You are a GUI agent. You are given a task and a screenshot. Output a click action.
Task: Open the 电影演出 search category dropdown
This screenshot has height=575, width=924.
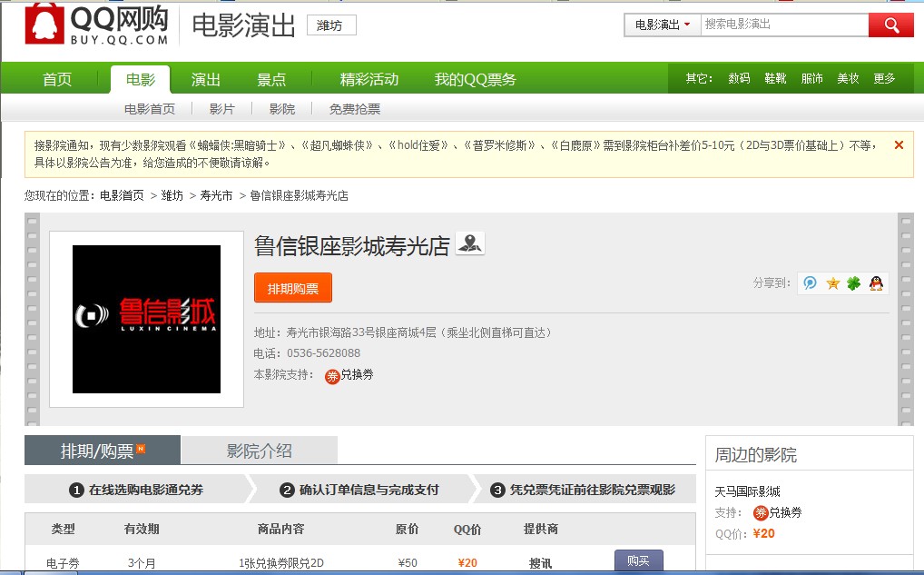tap(663, 25)
